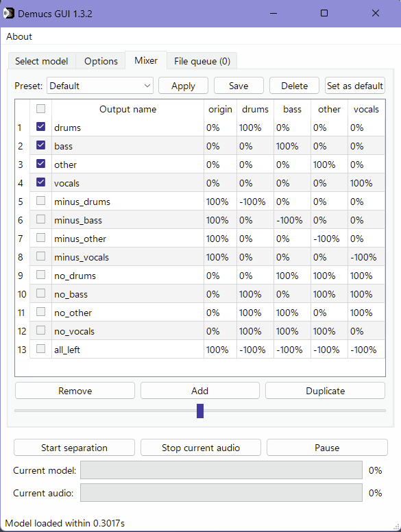The height and width of the screenshot is (532, 401).
Task: Click the Current model progress bar
Action: pos(221,470)
